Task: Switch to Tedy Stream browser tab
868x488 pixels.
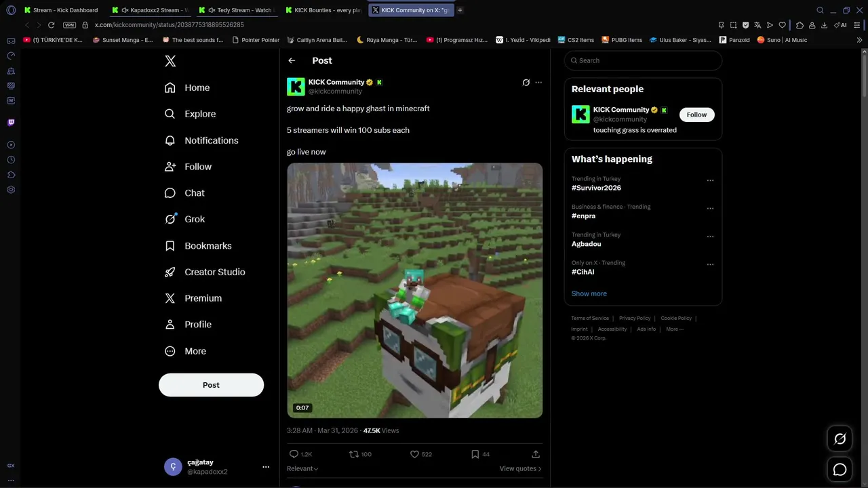Action: 236,10
